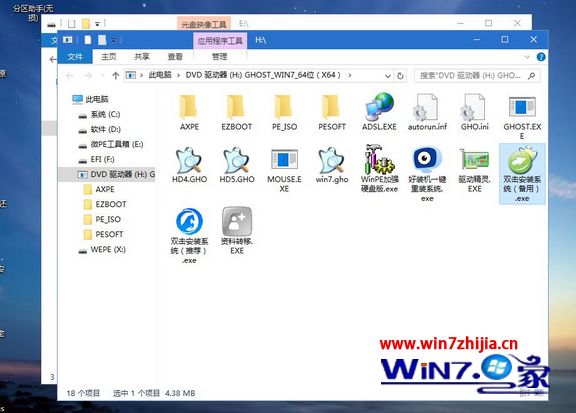Select PE_ISO folder in navigation tree
Image resolution: width=576 pixels, height=413 pixels.
coord(102,219)
